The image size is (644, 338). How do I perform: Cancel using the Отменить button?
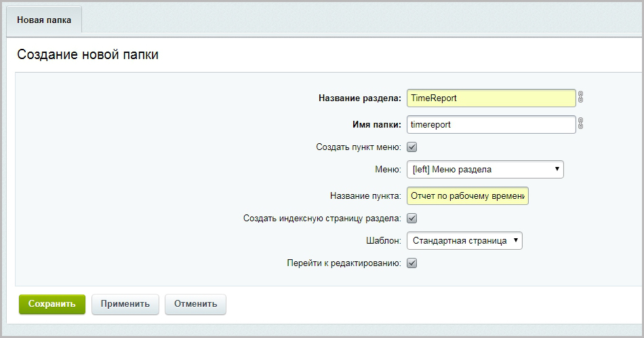[195, 304]
